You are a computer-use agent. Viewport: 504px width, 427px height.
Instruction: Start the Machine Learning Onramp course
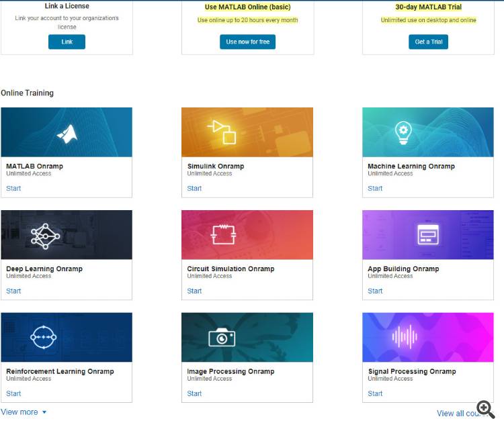375,189
